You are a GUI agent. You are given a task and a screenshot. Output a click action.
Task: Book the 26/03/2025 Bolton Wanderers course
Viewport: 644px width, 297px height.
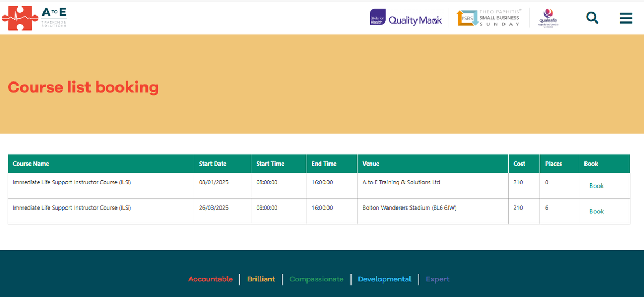[x=596, y=211]
